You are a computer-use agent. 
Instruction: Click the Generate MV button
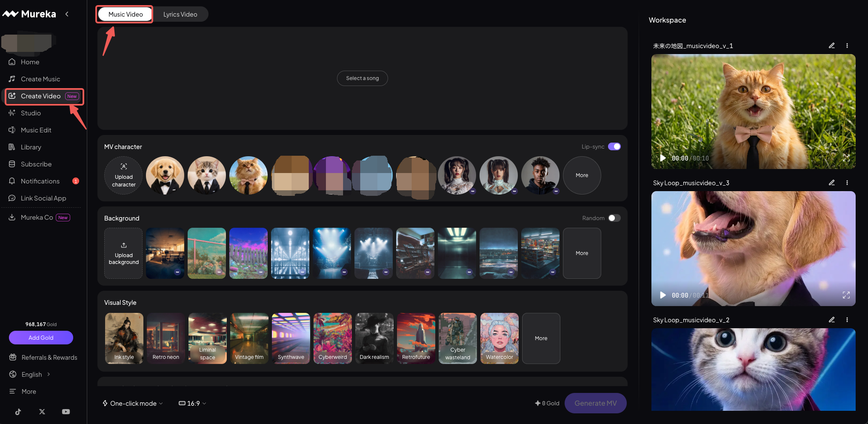595,403
